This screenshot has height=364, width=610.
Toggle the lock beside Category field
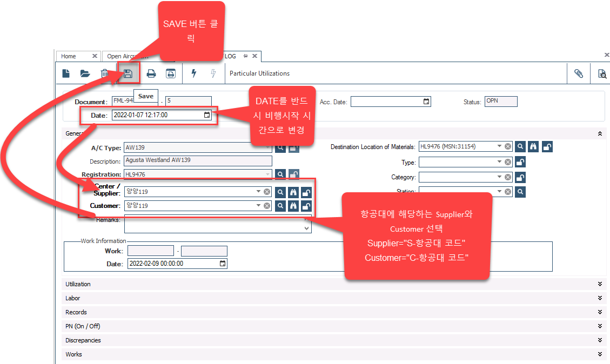point(520,177)
